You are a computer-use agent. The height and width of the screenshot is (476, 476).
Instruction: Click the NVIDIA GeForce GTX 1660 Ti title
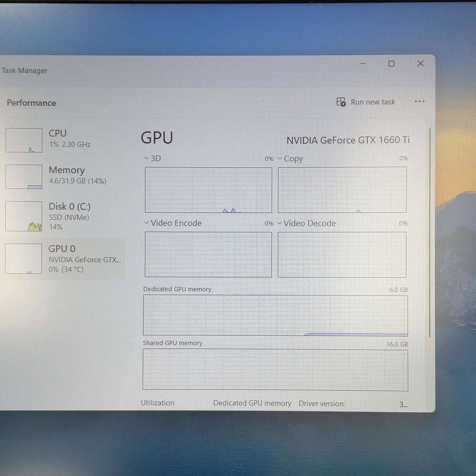pyautogui.click(x=348, y=140)
